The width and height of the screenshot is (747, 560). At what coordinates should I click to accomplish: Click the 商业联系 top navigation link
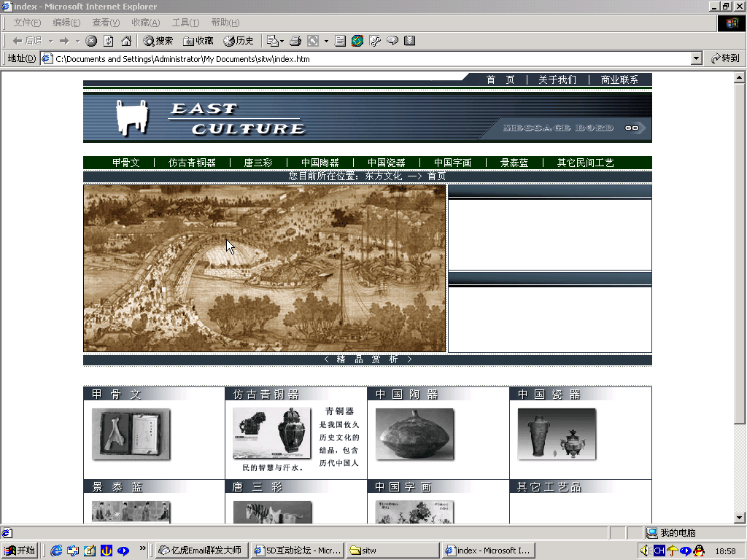pos(619,79)
